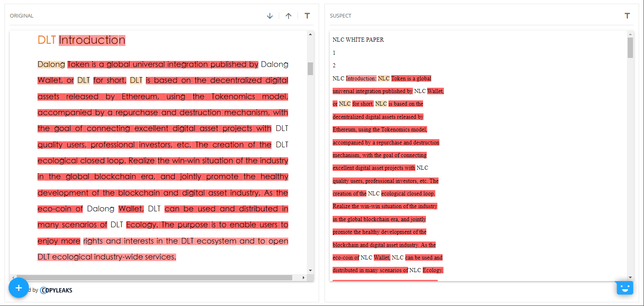Click down arrow of suspect panel scrollbar
The height and width of the screenshot is (306, 644).
coord(630,277)
